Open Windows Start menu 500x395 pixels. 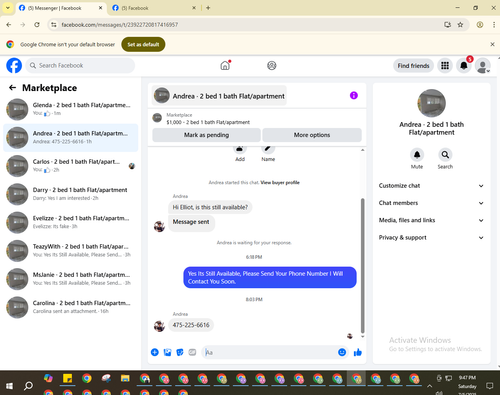pyautogui.click(x=9, y=386)
